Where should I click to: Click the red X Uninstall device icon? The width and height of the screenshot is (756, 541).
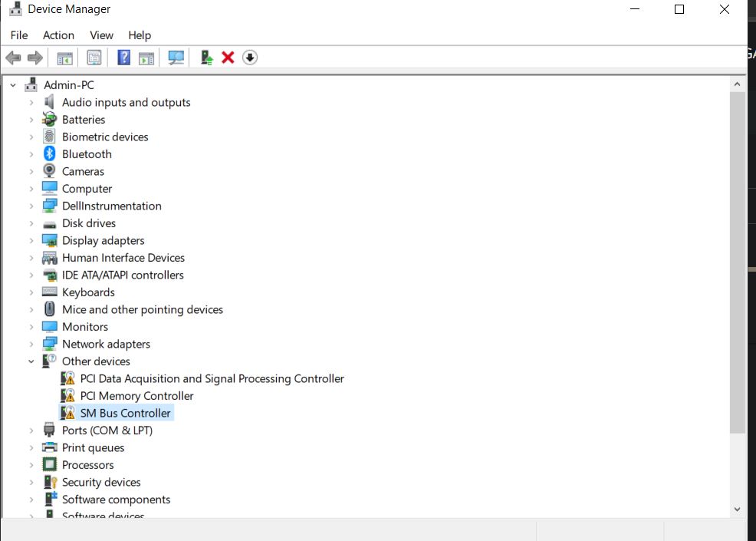click(228, 58)
